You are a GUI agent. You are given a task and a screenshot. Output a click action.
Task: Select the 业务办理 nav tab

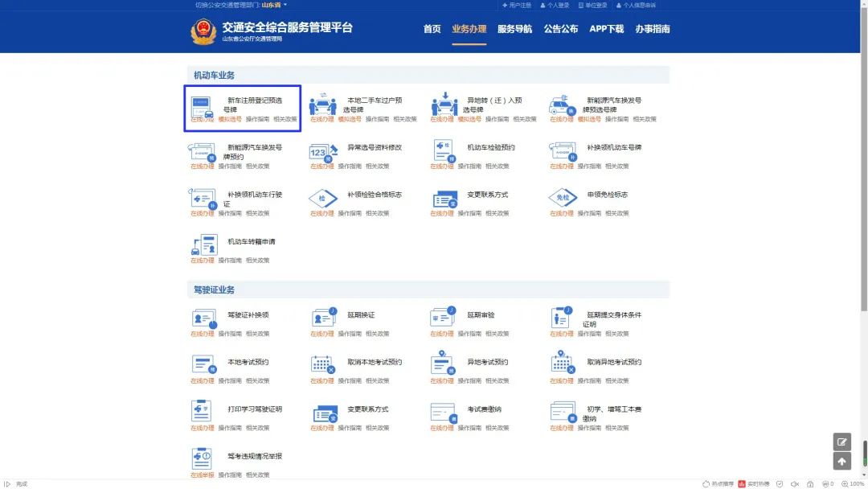(469, 29)
